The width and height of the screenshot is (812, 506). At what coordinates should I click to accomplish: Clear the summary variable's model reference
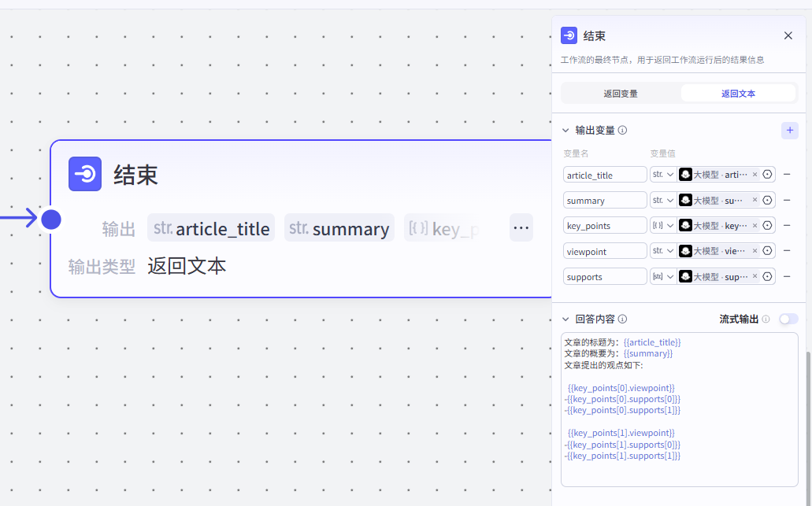coord(755,200)
